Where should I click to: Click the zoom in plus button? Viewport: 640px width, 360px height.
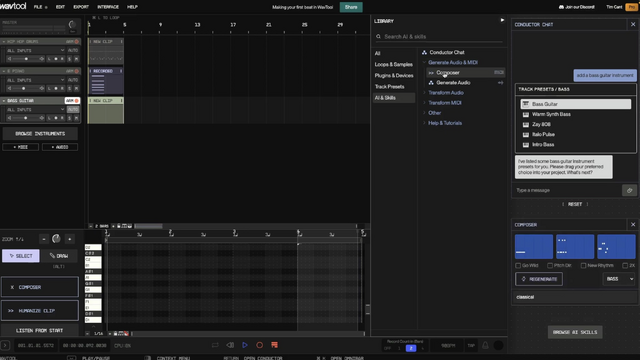[70, 239]
